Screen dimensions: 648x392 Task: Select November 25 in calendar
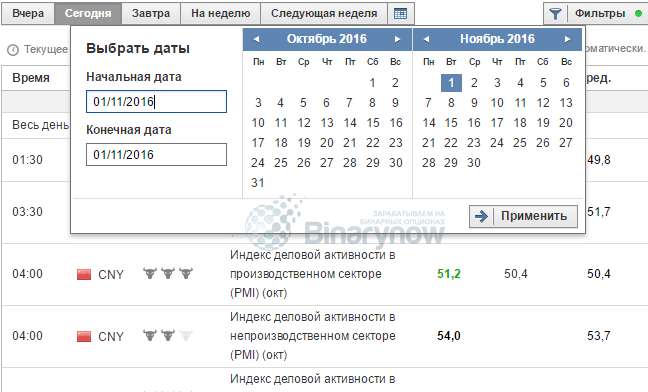pyautogui.click(x=520, y=143)
